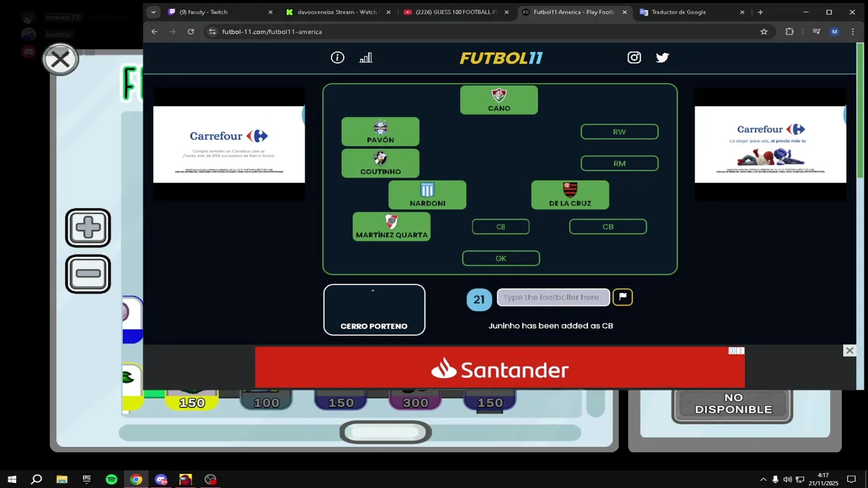This screenshot has height=488, width=868.
Task: Select the COUTINHO player card
Action: click(380, 163)
